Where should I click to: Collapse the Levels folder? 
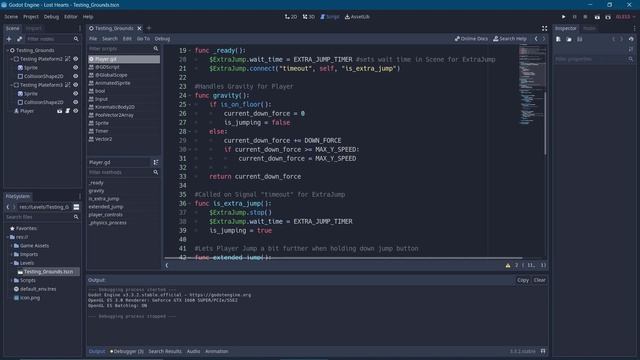11,263
